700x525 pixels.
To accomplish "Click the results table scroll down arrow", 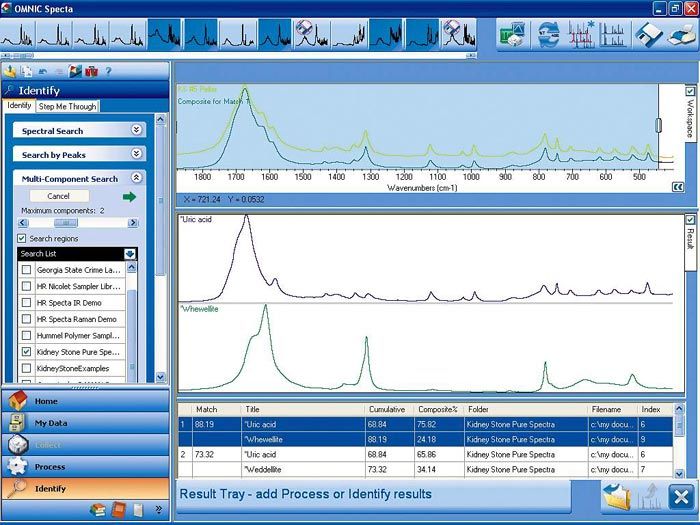I will pos(679,474).
